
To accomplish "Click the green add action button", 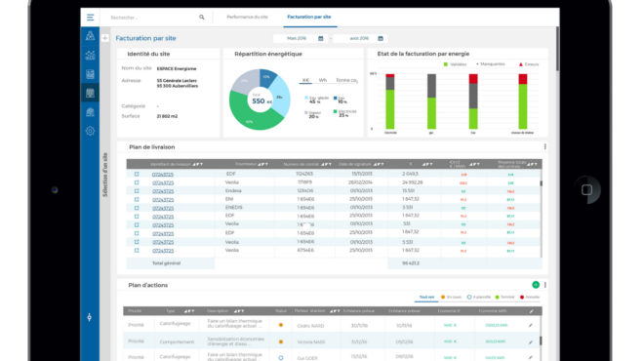I will pyautogui.click(x=536, y=285).
